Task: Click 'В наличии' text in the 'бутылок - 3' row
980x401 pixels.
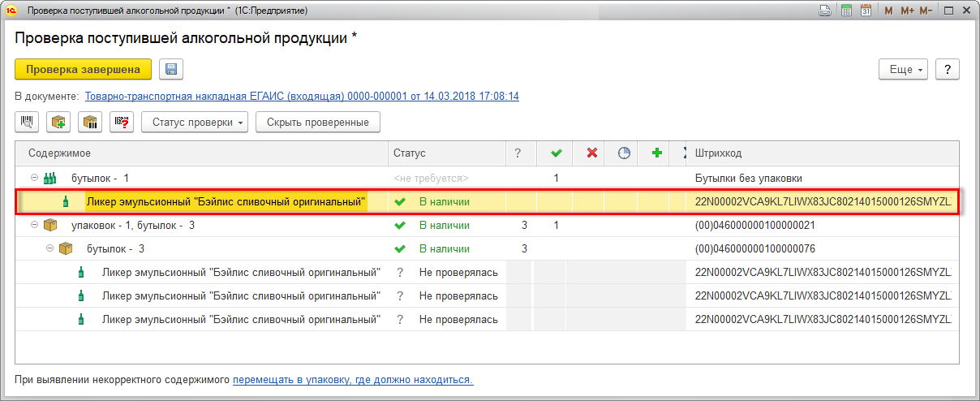Action: pyautogui.click(x=444, y=248)
